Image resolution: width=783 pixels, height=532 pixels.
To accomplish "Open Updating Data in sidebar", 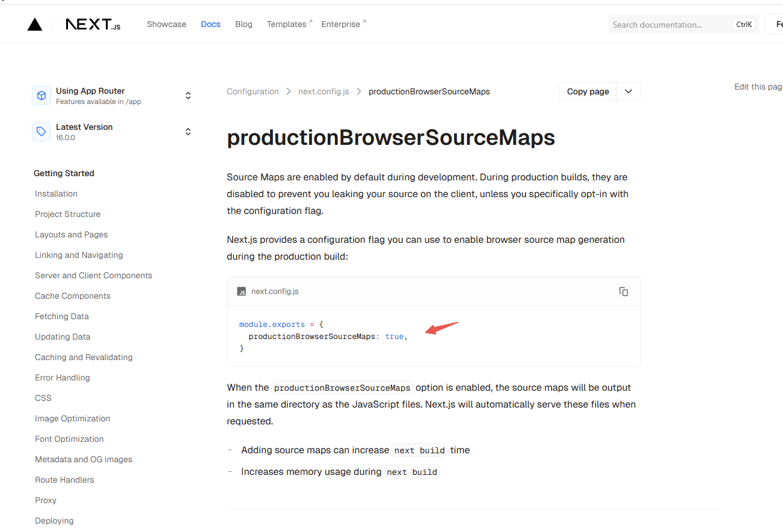I will click(63, 337).
